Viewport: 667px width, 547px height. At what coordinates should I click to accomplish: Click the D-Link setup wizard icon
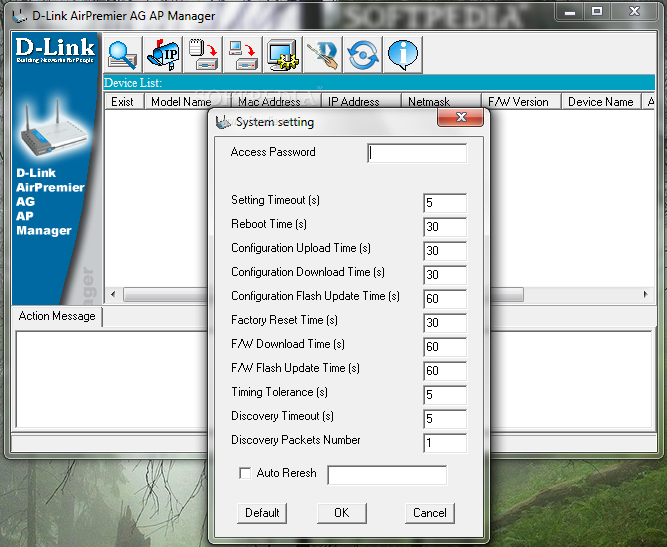point(322,55)
